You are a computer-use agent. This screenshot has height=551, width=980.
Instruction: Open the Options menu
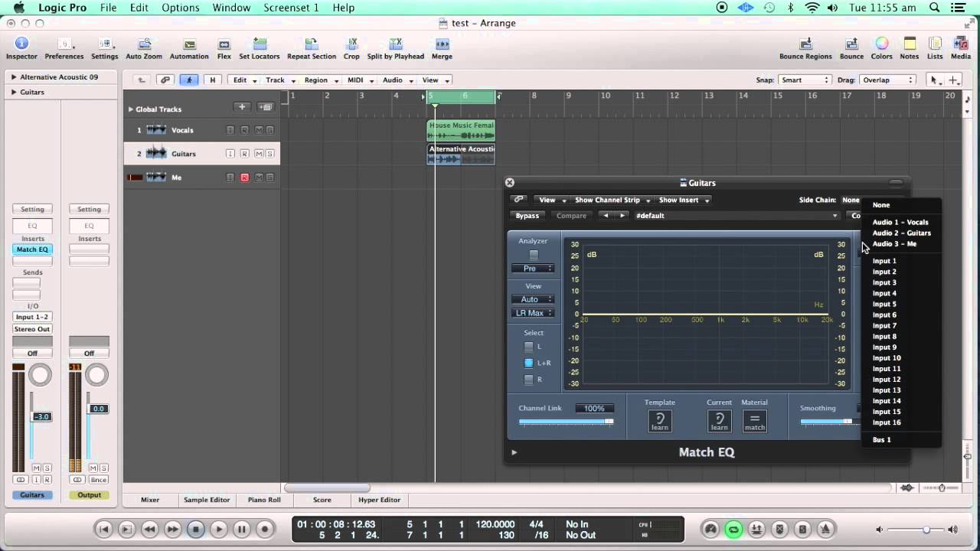click(181, 8)
